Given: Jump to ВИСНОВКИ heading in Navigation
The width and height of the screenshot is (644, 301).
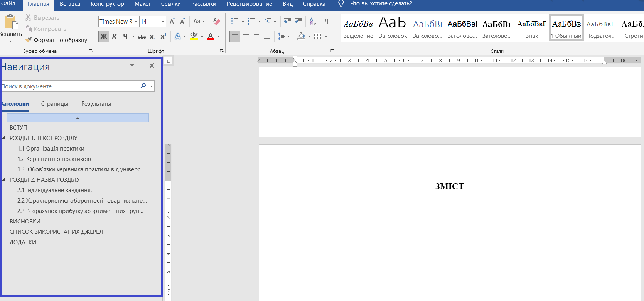Looking at the screenshot, I should point(25,222).
